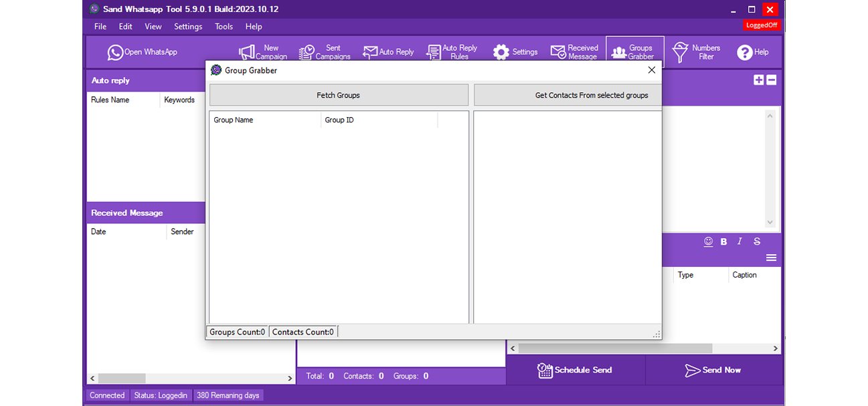The image size is (868, 406).
Task: Click Contacts Count:0 status label
Action: pos(302,332)
